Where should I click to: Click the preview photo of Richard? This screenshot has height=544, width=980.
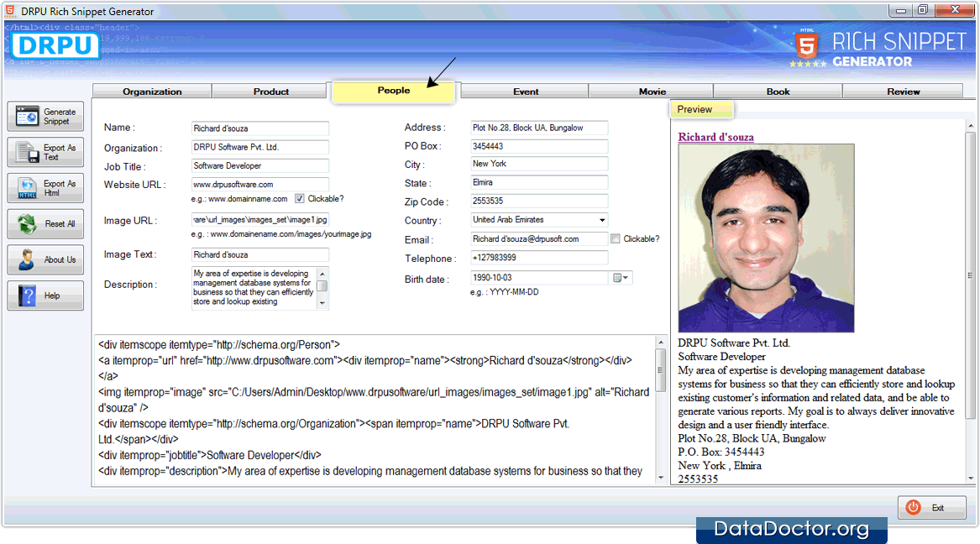(766, 238)
